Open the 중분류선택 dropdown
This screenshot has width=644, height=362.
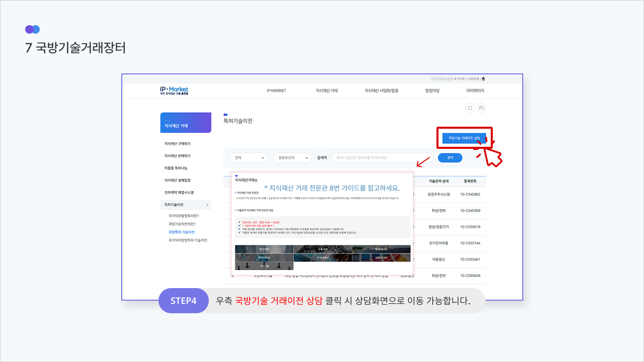point(292,158)
